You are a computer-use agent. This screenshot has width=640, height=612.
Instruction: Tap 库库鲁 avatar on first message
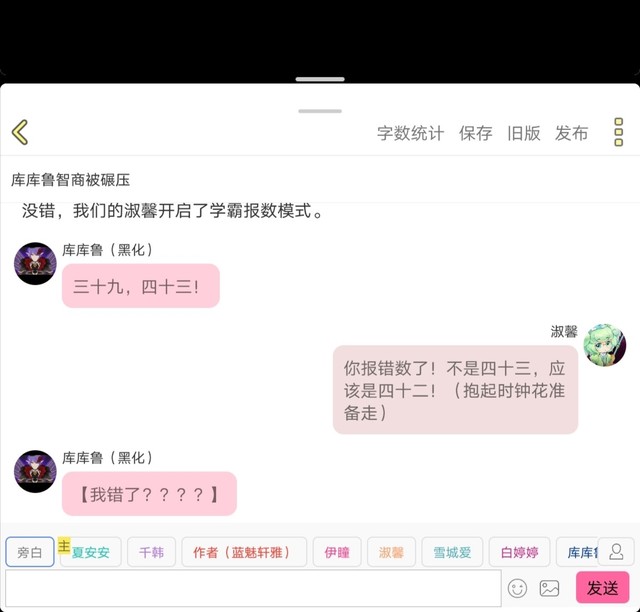35,263
